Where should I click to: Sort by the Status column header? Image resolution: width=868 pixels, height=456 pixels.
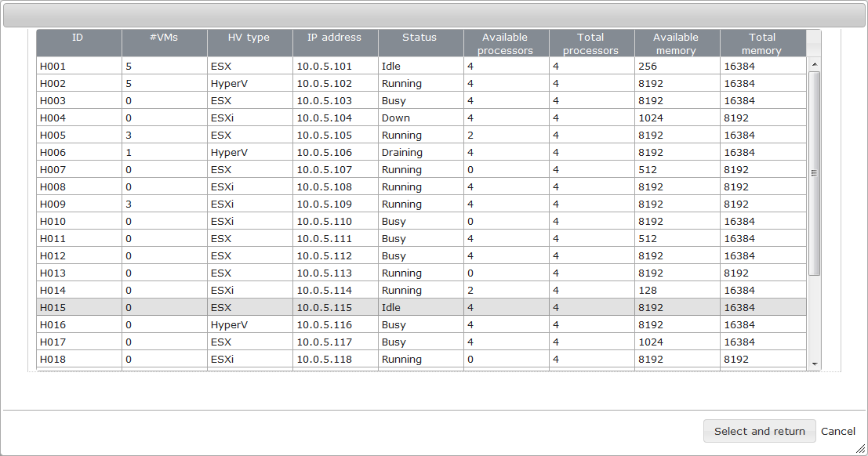tap(421, 43)
